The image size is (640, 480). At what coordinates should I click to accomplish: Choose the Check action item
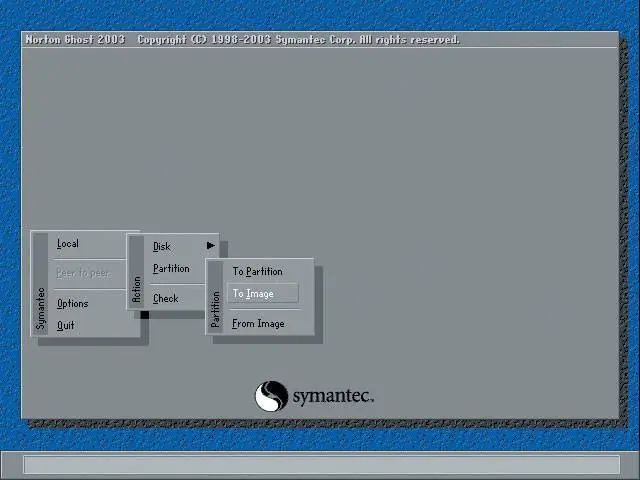tap(165, 299)
